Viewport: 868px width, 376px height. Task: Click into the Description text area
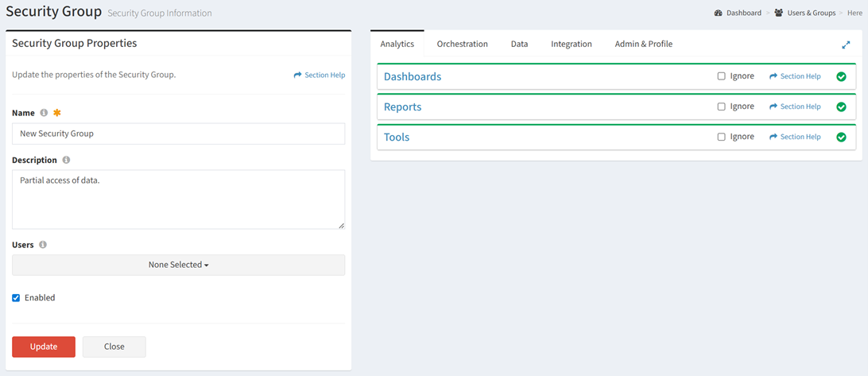[178, 200]
